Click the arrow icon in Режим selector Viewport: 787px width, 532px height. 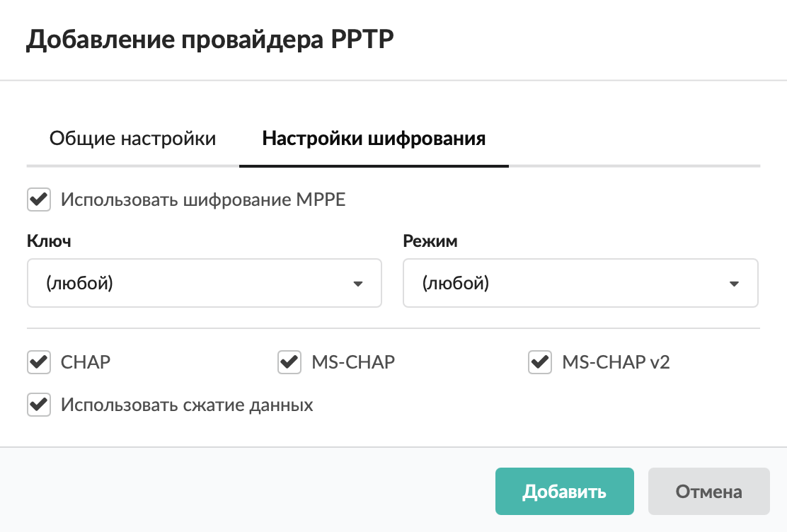coord(734,284)
